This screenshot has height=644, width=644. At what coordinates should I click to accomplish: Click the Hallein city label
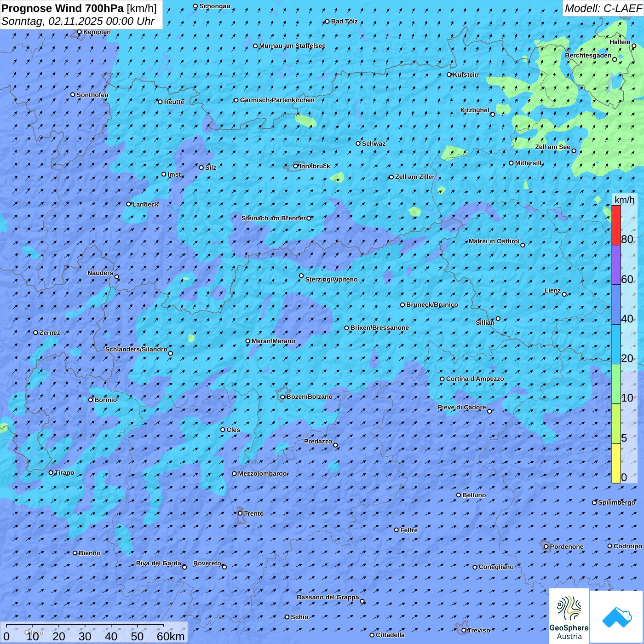[620, 42]
